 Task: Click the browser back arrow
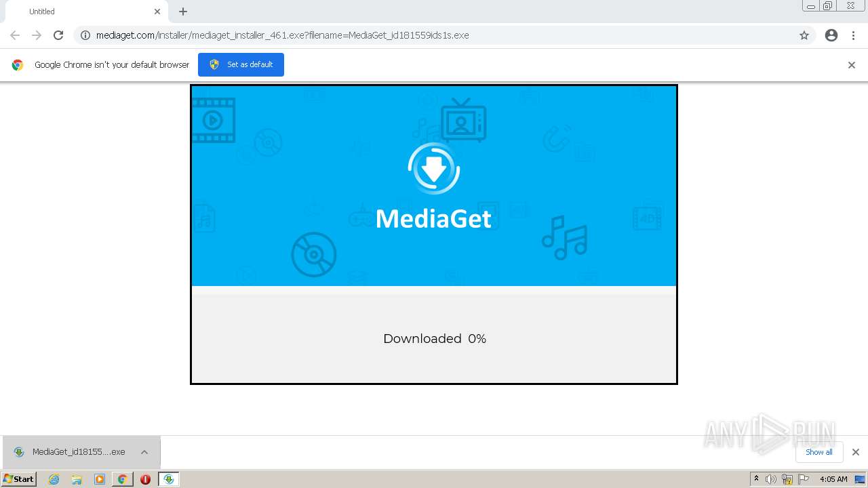click(x=15, y=35)
